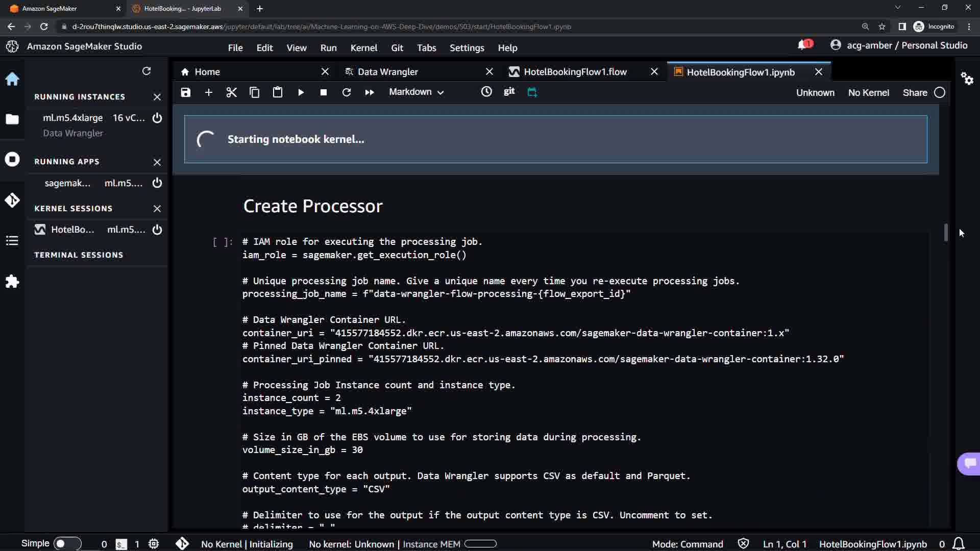The height and width of the screenshot is (551, 980).
Task: Click the Instance MEM usage bar
Action: 480,544
